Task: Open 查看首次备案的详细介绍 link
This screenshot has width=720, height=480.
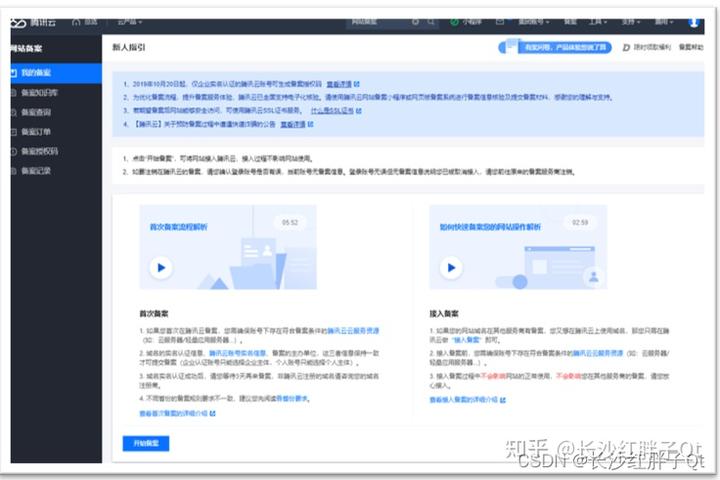Action: [173, 413]
